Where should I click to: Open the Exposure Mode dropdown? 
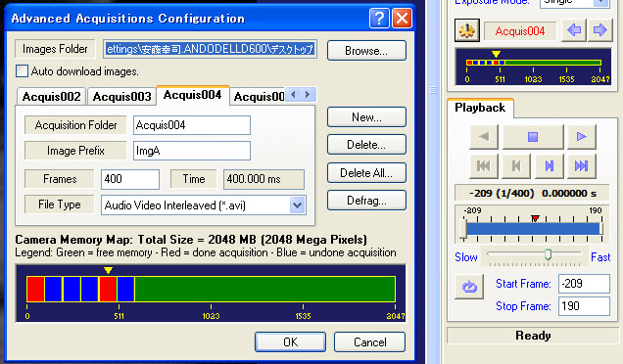pyautogui.click(x=601, y=3)
